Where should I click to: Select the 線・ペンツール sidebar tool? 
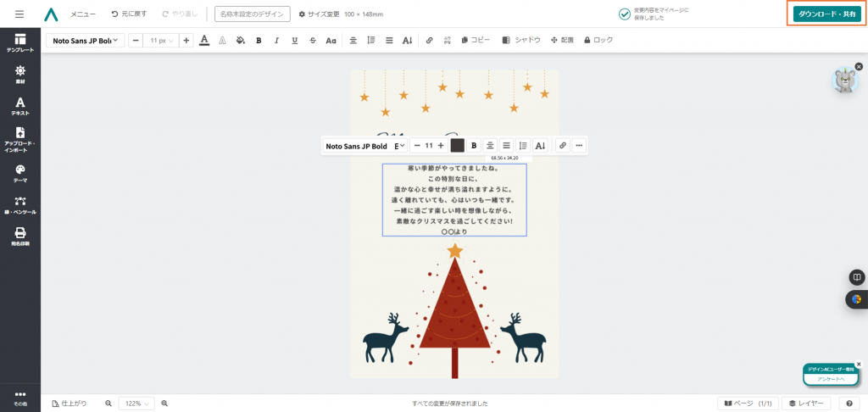pos(20,205)
